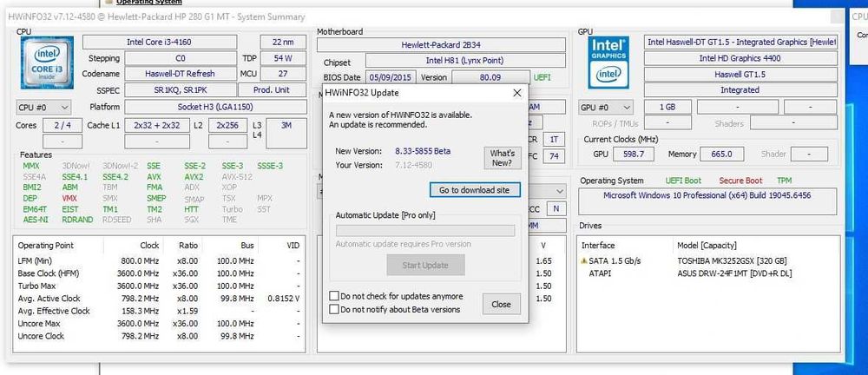Click the green TPM label

(784, 181)
